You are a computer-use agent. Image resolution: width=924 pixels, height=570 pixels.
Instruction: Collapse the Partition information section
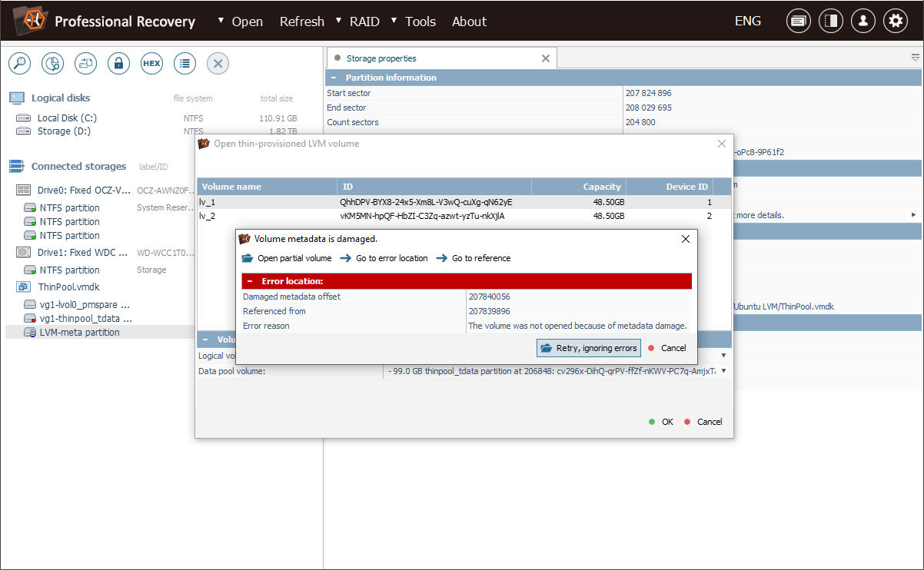coord(334,78)
